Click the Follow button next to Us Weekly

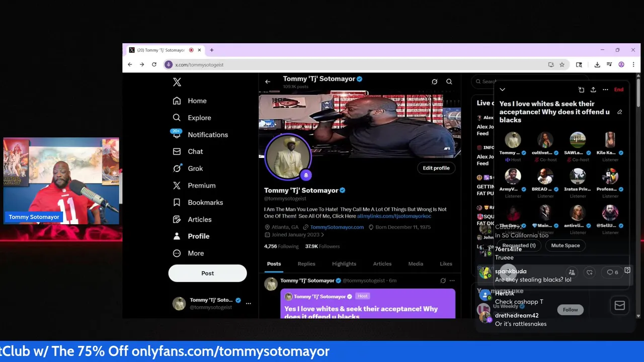pos(570,310)
